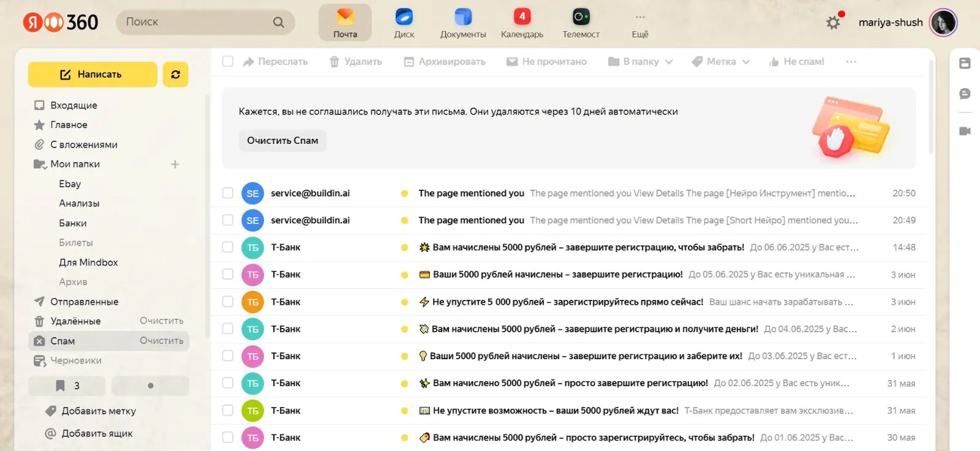This screenshot has width=980, height=451.
Task: Click the Переслать toolbar button
Action: tap(275, 61)
